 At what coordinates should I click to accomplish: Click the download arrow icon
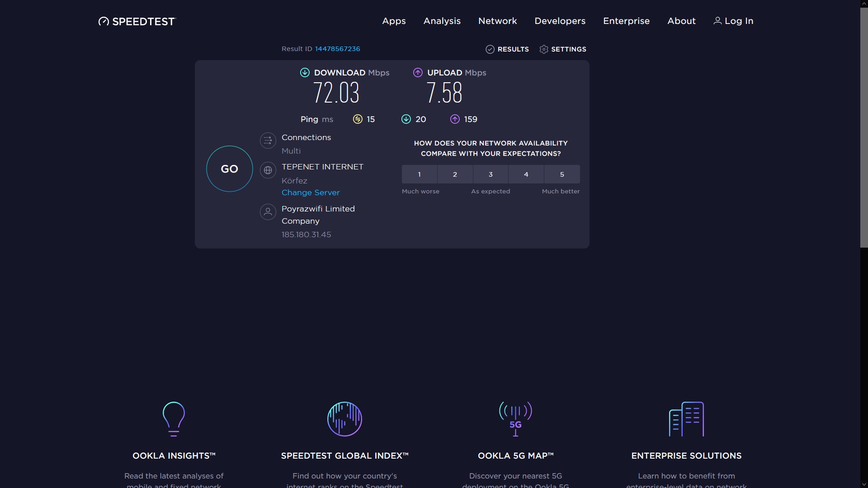[x=305, y=73]
